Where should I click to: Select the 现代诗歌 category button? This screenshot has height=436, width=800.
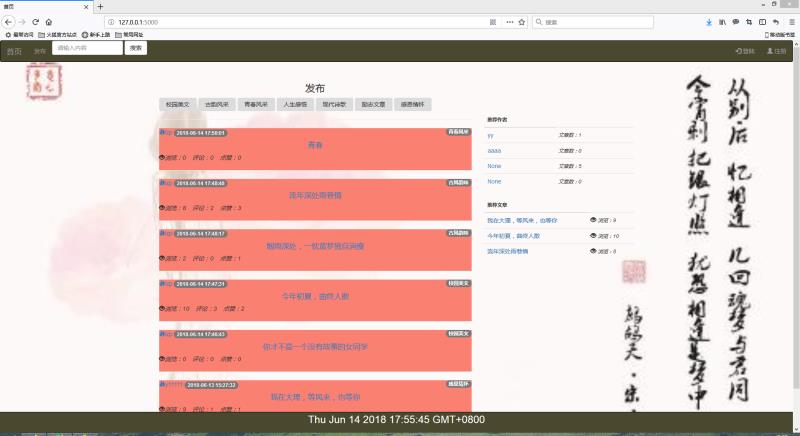point(334,105)
